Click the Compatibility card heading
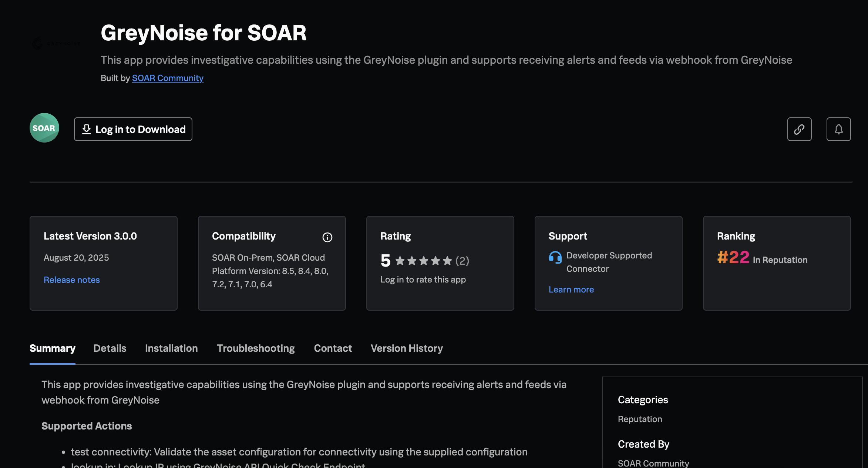Viewport: 868px width, 468px height. [x=244, y=236]
